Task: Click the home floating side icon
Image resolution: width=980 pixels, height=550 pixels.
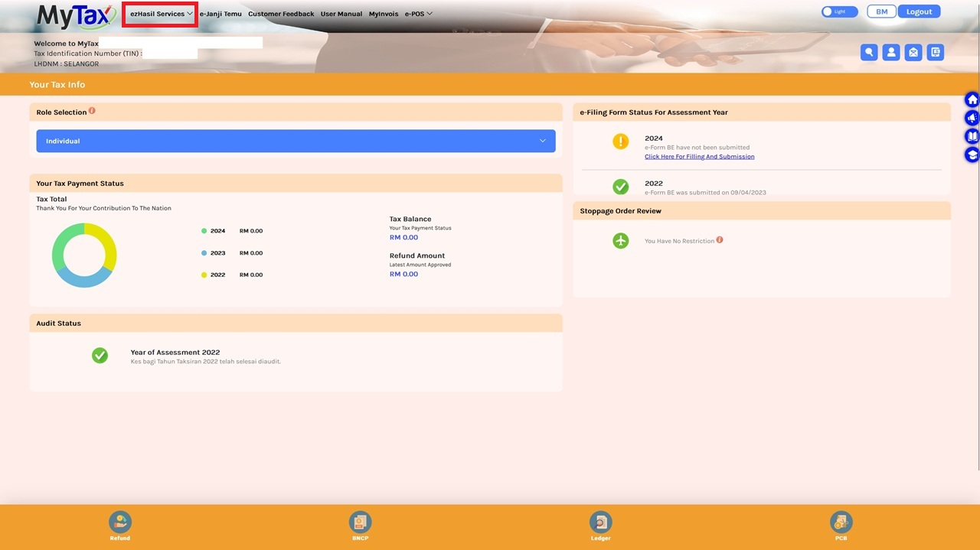Action: pos(972,100)
